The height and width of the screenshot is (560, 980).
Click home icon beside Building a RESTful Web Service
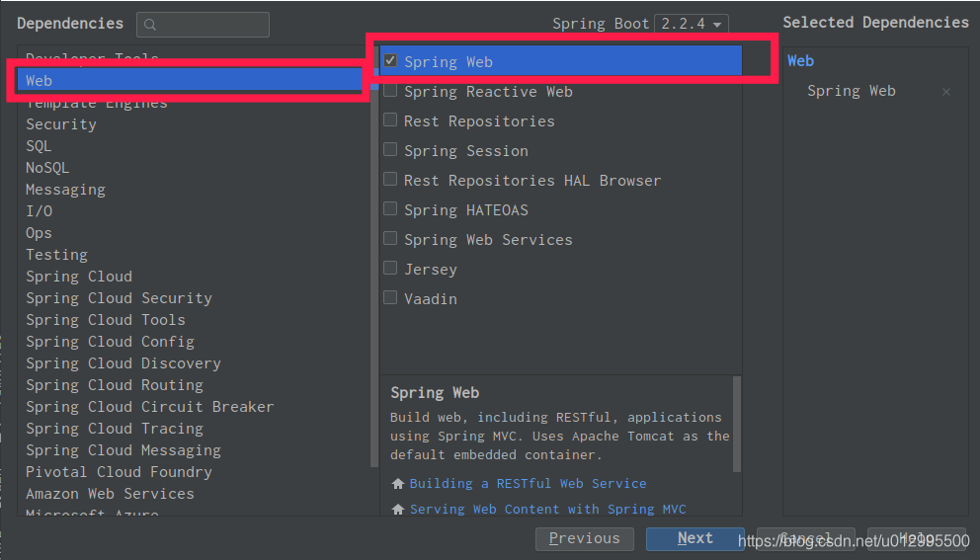pos(397,483)
